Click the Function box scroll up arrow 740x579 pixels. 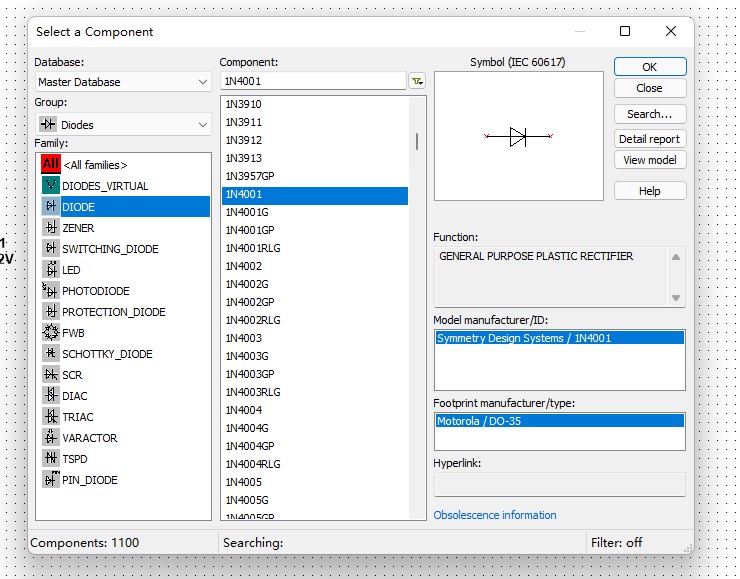676,257
